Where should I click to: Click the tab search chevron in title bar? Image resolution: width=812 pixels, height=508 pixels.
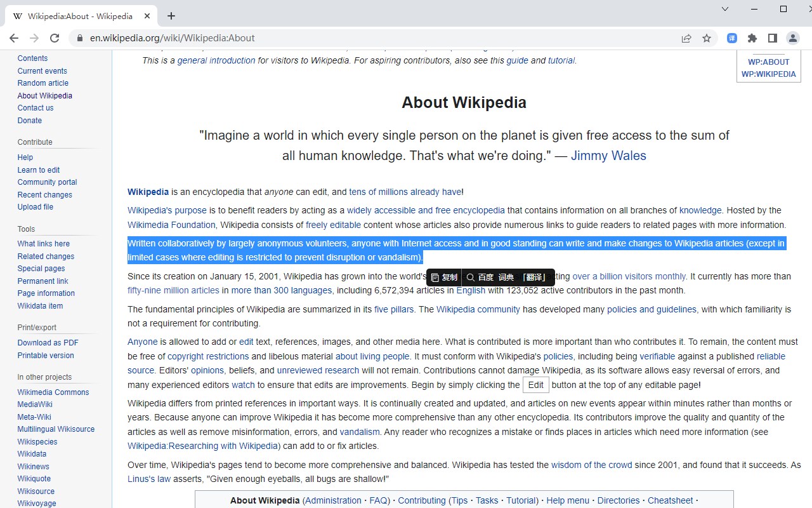click(x=725, y=9)
